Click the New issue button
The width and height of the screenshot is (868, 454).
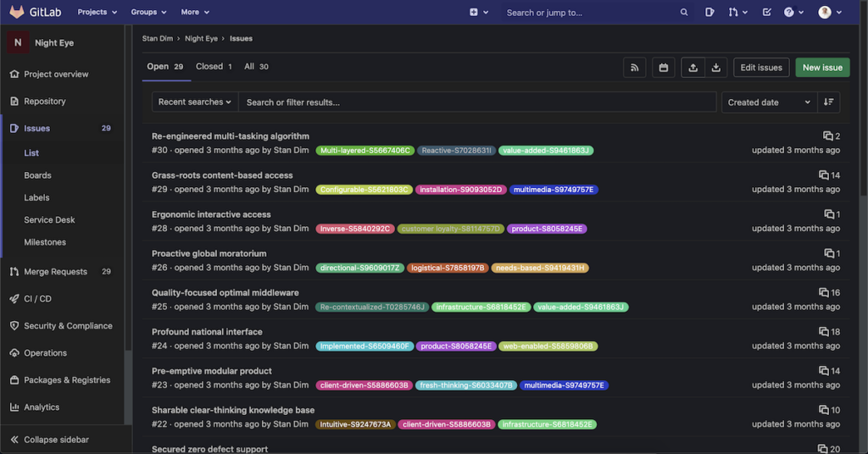coord(822,68)
